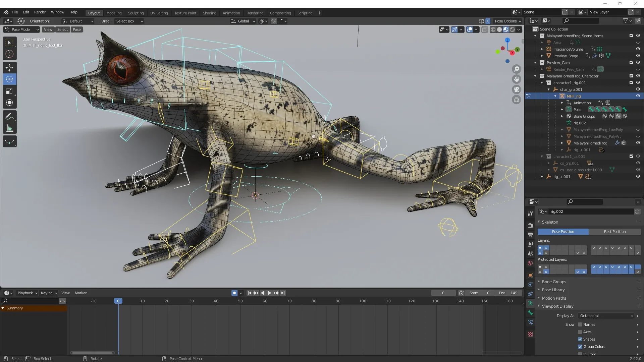Switch to the Animation workspace tab
Viewport: 644px width, 362px height.
231,13
